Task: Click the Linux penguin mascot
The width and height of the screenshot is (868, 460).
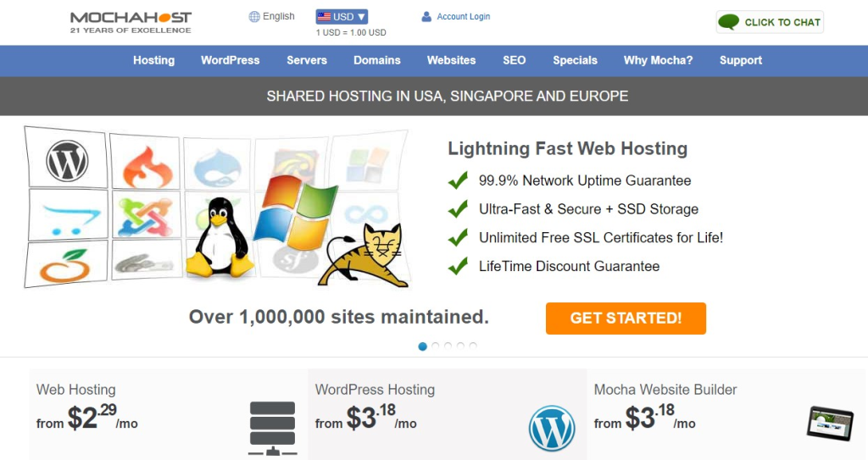Action: (x=220, y=237)
